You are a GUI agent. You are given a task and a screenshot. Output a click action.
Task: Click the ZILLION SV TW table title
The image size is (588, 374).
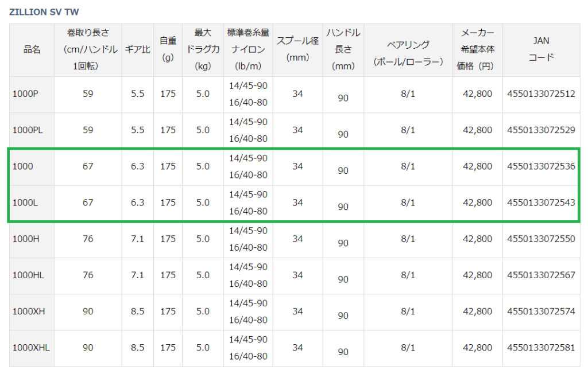(x=44, y=11)
